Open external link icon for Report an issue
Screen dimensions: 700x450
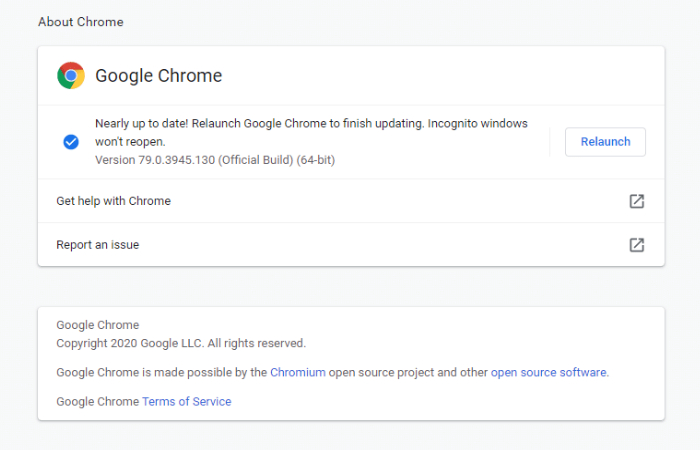[637, 245]
